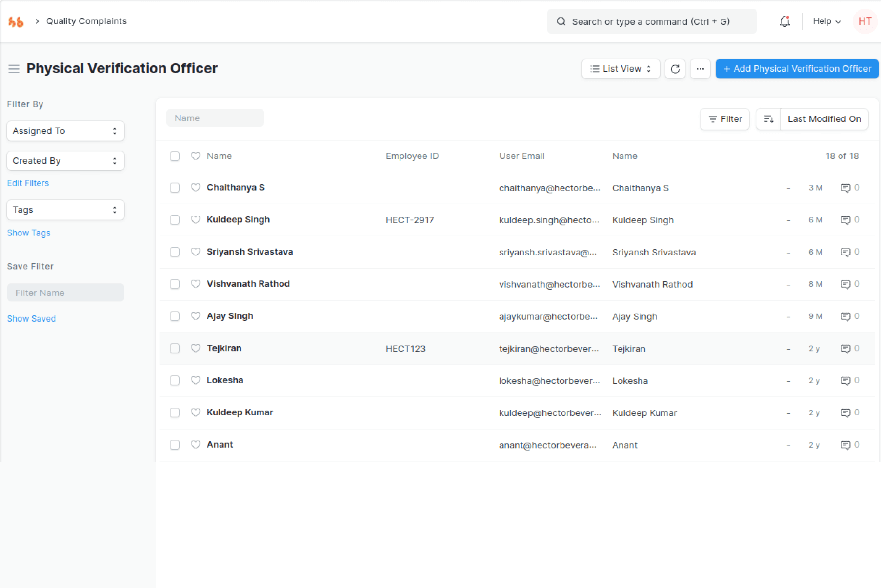Select all rows with header checkbox
881x588 pixels.
(175, 156)
